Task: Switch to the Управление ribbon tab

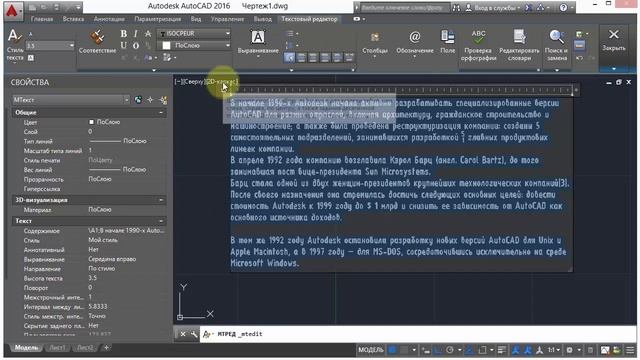Action: tap(227, 19)
